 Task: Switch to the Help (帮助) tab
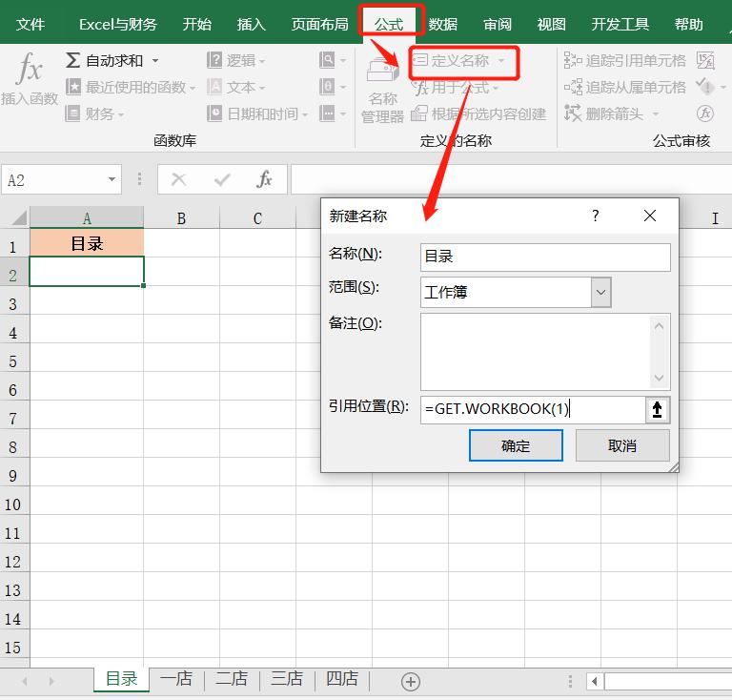click(688, 24)
